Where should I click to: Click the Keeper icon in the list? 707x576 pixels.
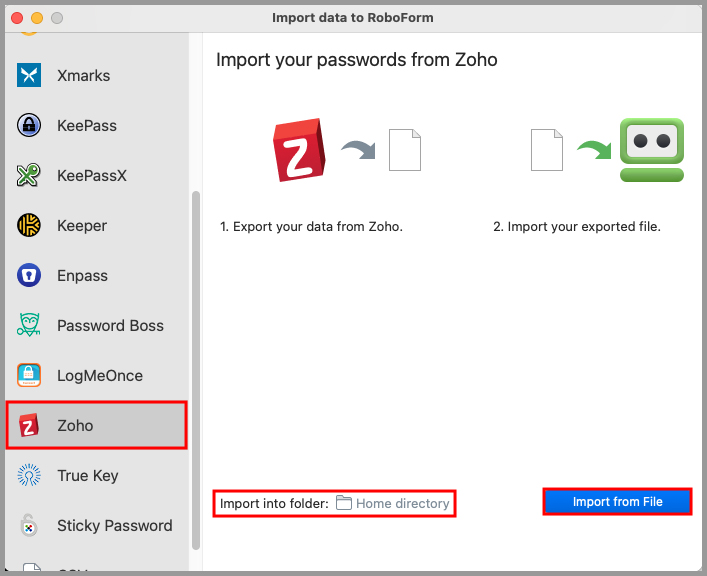pyautogui.click(x=29, y=226)
